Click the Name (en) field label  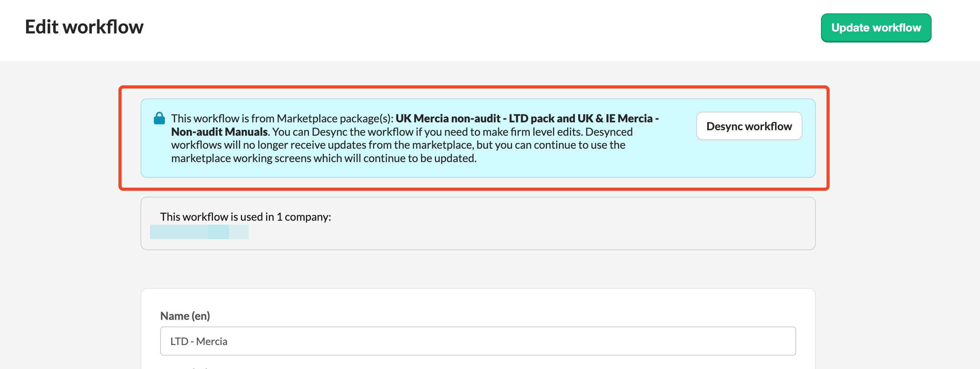185,316
